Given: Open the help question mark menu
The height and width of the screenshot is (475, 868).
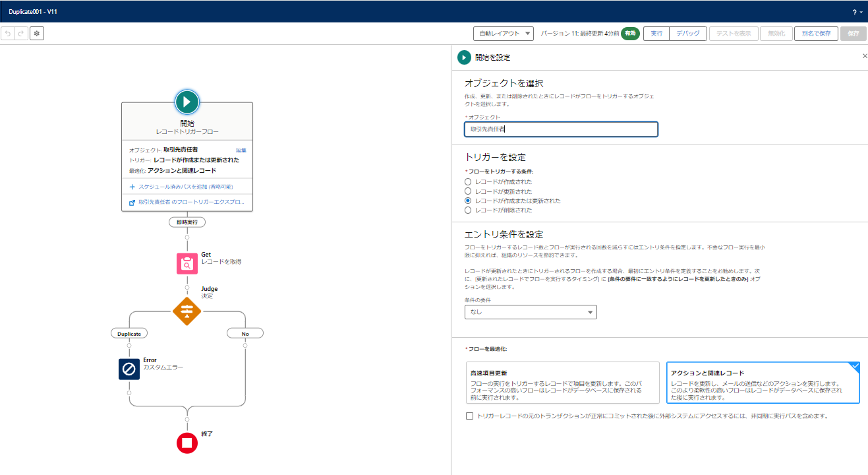Looking at the screenshot, I should click(856, 12).
